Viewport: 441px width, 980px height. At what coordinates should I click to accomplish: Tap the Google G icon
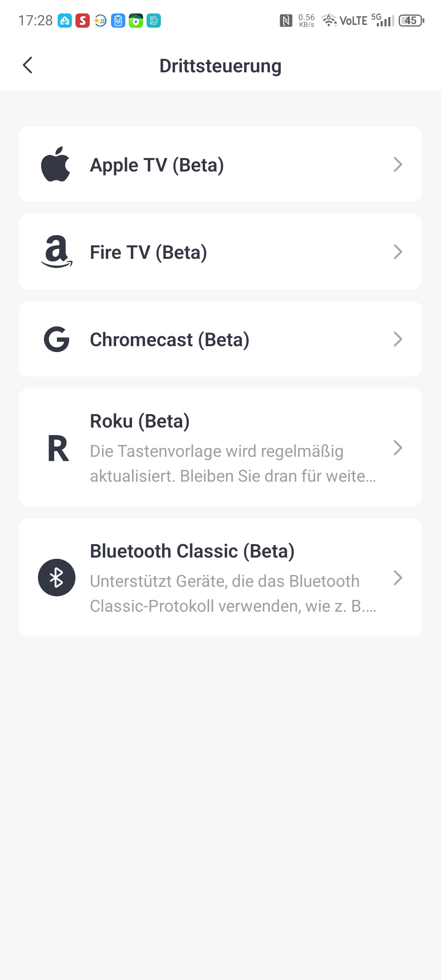pyautogui.click(x=57, y=339)
